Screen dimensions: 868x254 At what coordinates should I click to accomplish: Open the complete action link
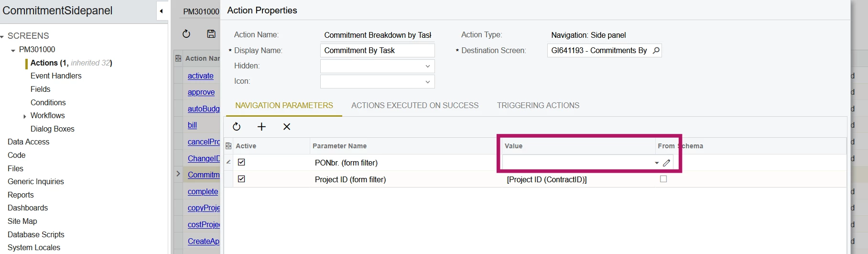203,192
